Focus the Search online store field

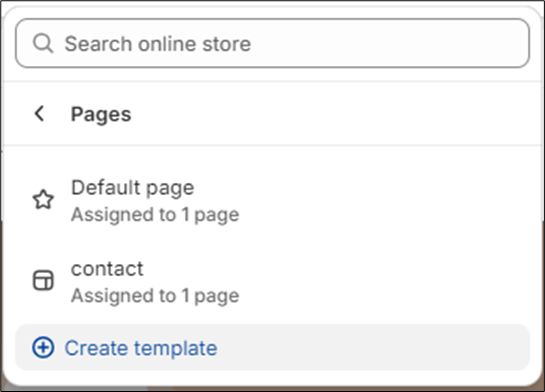click(272, 43)
